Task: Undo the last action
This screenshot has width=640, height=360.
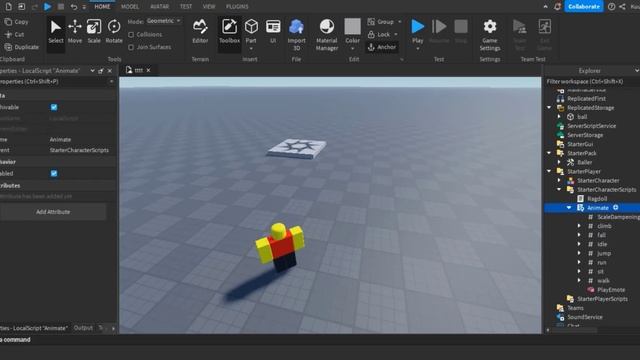Action: point(73,7)
